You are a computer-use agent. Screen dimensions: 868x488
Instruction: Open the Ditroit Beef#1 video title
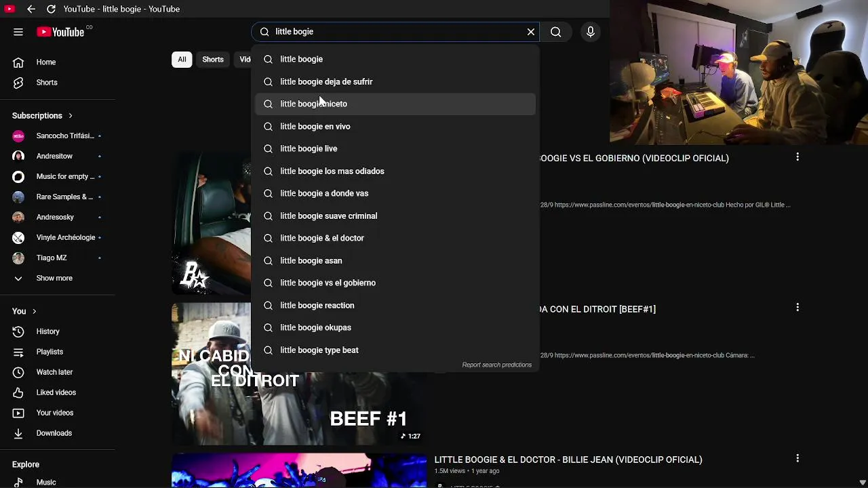598,309
